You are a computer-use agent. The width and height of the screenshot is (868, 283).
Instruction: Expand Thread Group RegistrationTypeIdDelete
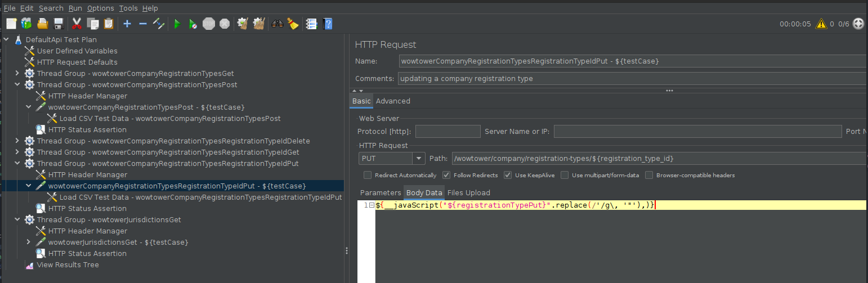coord(17,141)
